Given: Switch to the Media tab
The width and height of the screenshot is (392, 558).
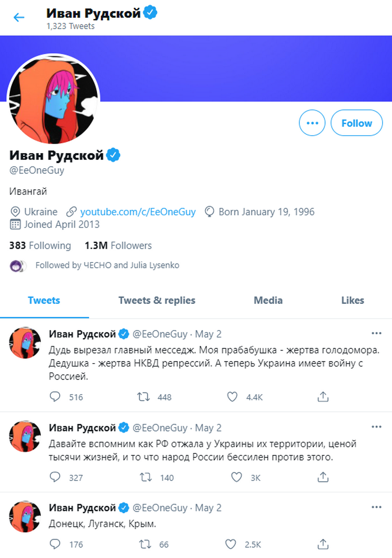Looking at the screenshot, I should pyautogui.click(x=268, y=300).
